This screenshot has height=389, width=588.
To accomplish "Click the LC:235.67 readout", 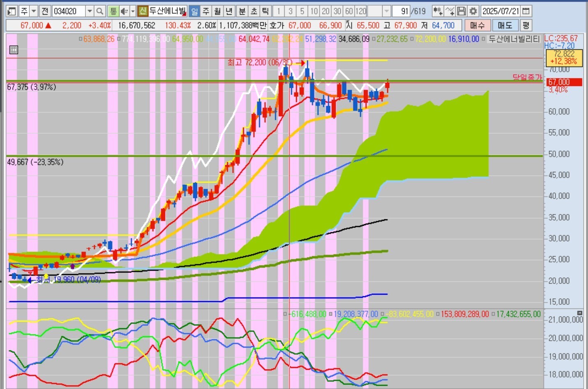I will 561,38.
